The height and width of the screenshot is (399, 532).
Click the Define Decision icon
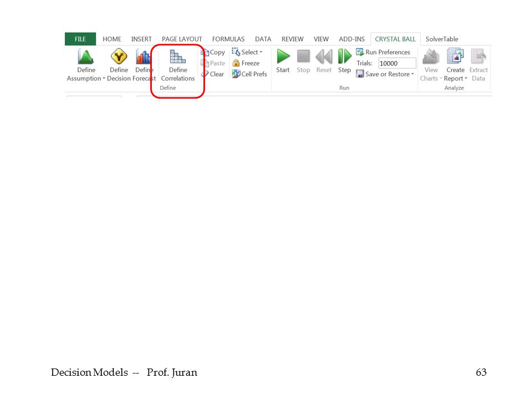point(119,57)
